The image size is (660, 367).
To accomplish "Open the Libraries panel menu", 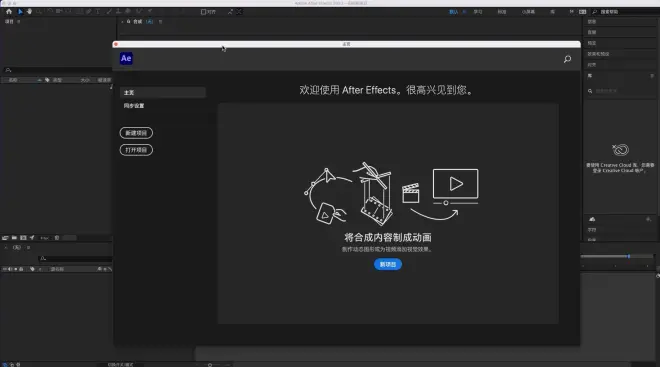I will (652, 76).
